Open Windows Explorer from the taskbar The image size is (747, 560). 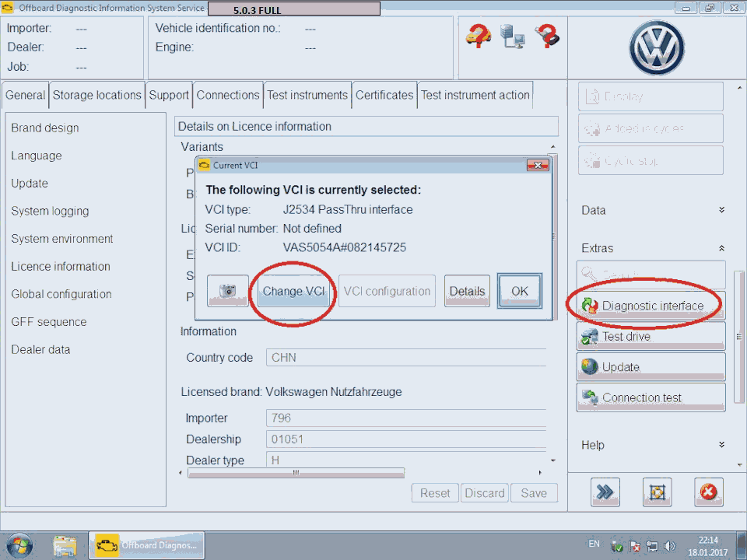click(x=65, y=545)
